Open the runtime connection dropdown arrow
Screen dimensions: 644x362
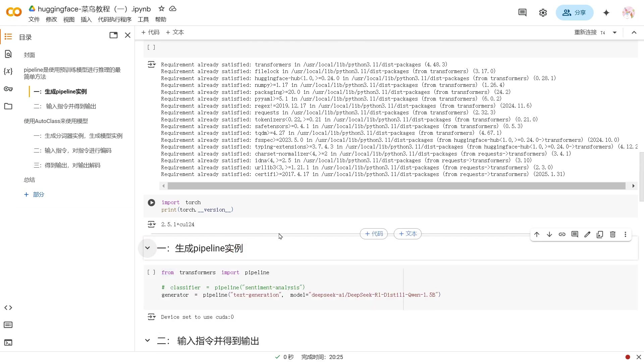coord(615,33)
